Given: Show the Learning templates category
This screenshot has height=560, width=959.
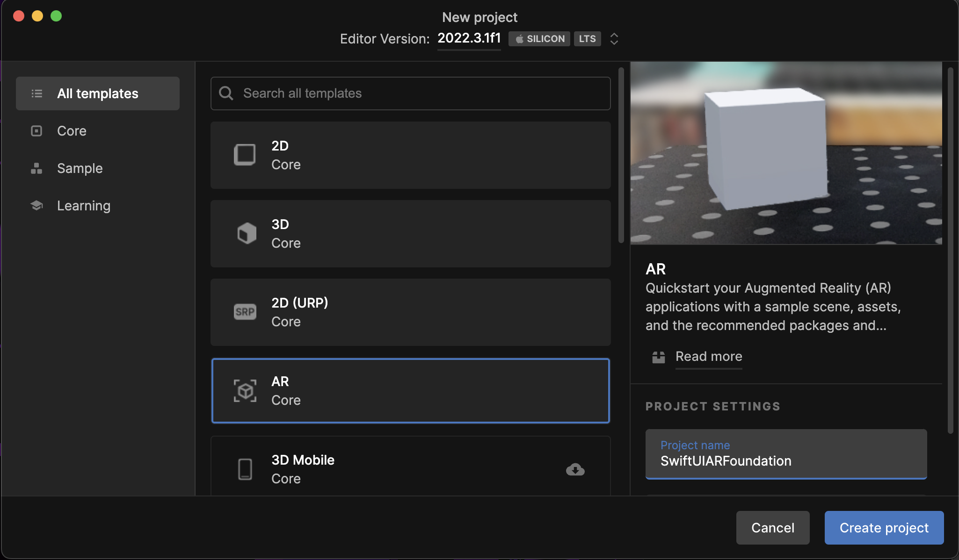Looking at the screenshot, I should point(83,206).
